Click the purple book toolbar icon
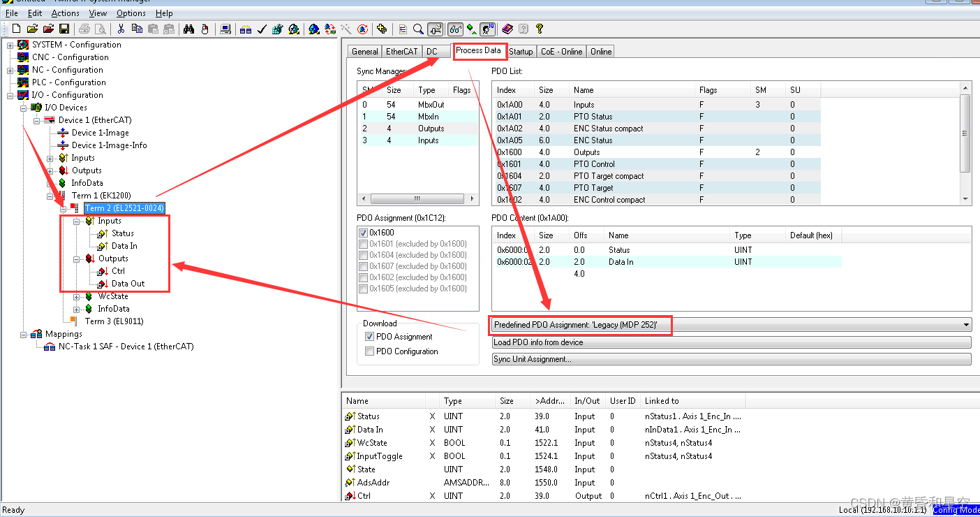The width and height of the screenshot is (980, 517). coord(507,29)
